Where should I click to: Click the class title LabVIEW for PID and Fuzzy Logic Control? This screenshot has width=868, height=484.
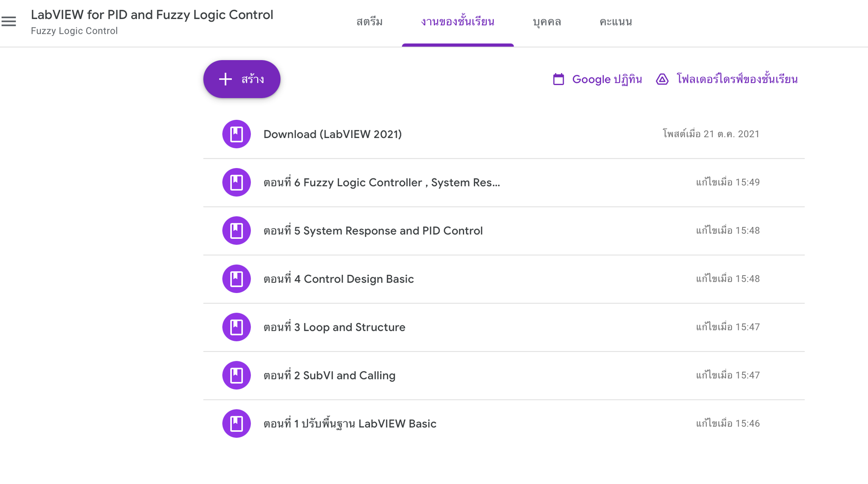pyautogui.click(x=152, y=15)
